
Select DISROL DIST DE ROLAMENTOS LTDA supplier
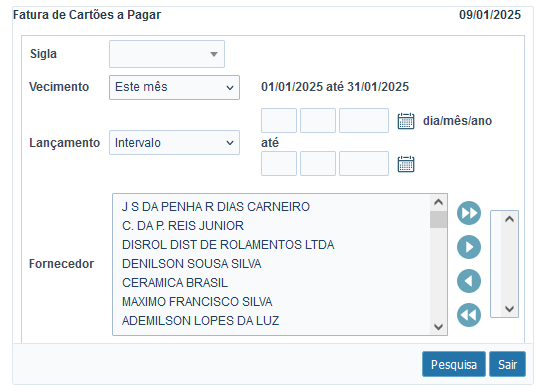point(228,245)
